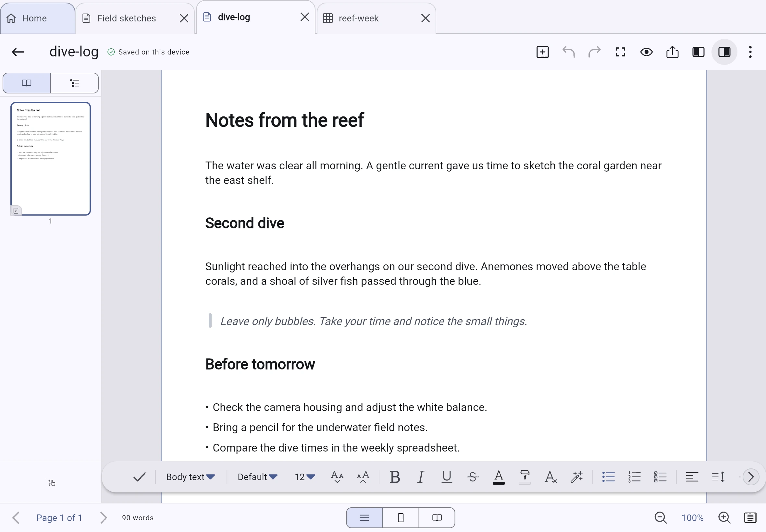Insert a checklist
Viewport: 766px width, 532px height.
[x=660, y=477]
